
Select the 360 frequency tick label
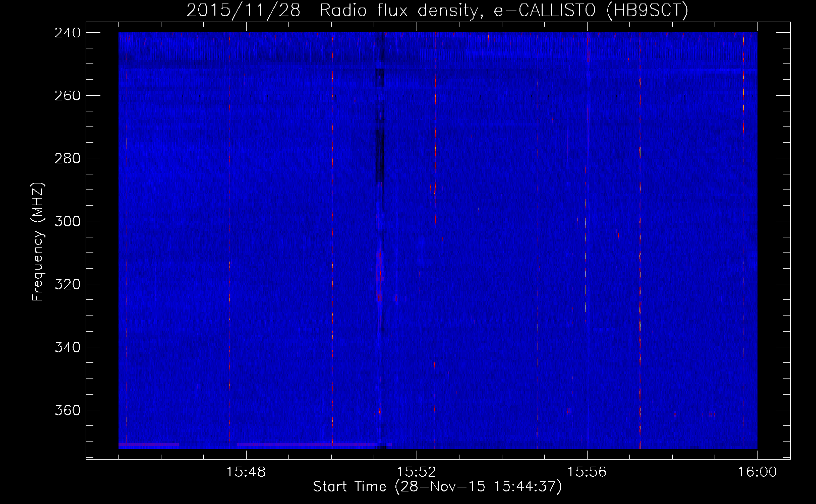click(68, 410)
